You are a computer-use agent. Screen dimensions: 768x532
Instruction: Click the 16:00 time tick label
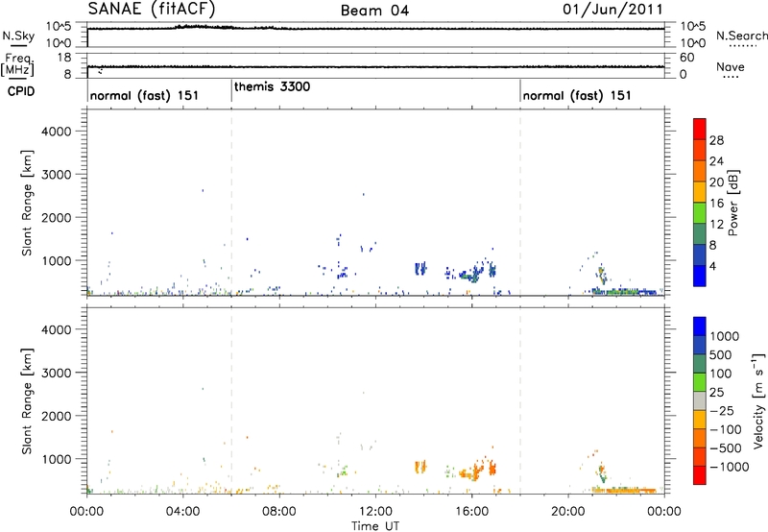pyautogui.click(x=471, y=512)
